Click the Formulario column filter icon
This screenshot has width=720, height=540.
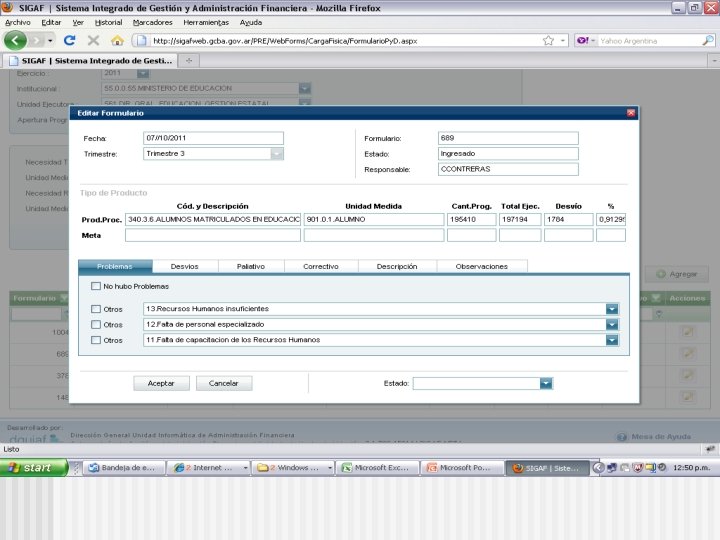point(64,298)
